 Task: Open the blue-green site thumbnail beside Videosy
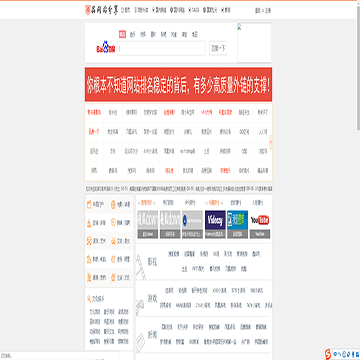coord(237,224)
